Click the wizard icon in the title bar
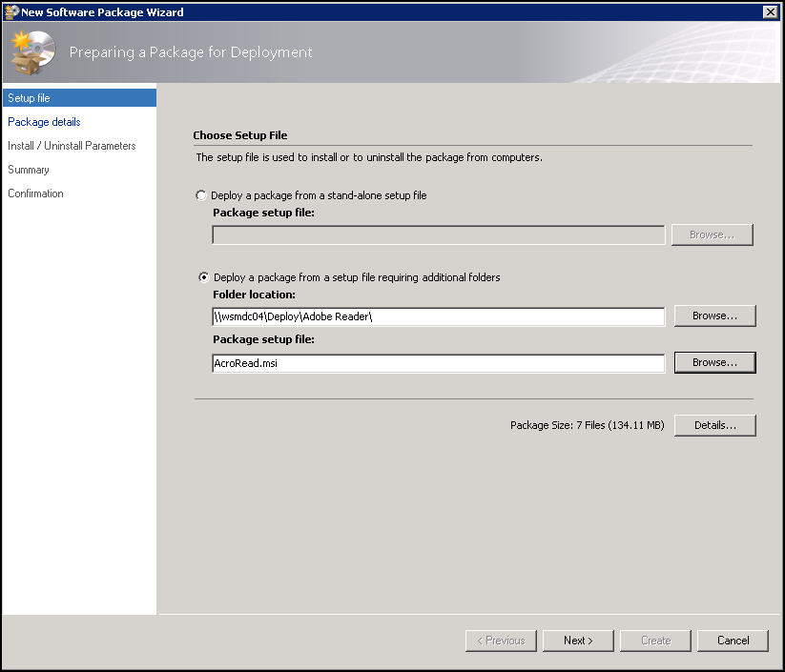This screenshot has height=672, width=785. coord(10,11)
